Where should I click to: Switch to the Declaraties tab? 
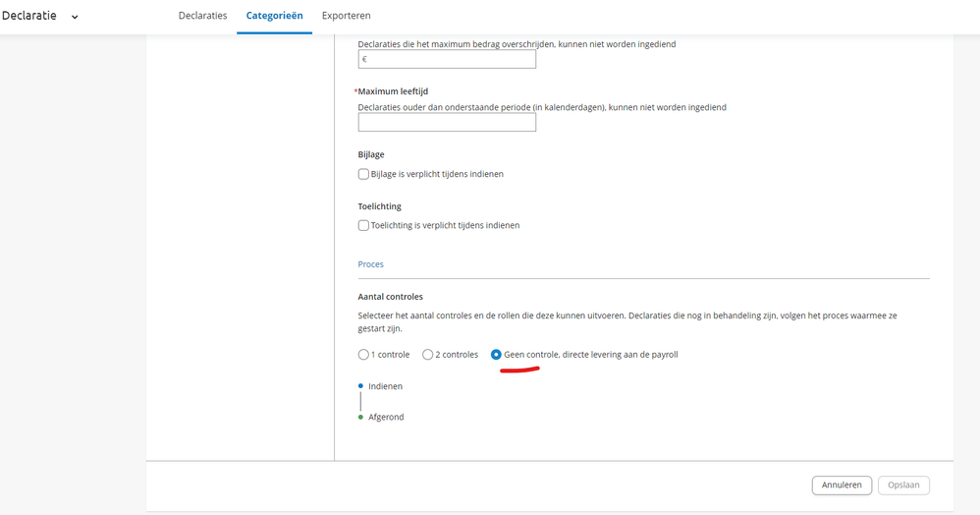(202, 16)
